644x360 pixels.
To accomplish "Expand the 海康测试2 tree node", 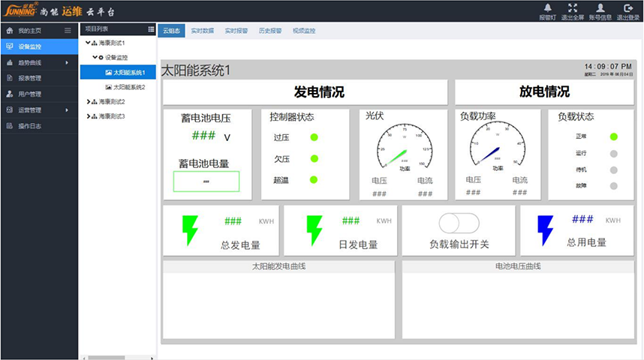I will point(88,101).
